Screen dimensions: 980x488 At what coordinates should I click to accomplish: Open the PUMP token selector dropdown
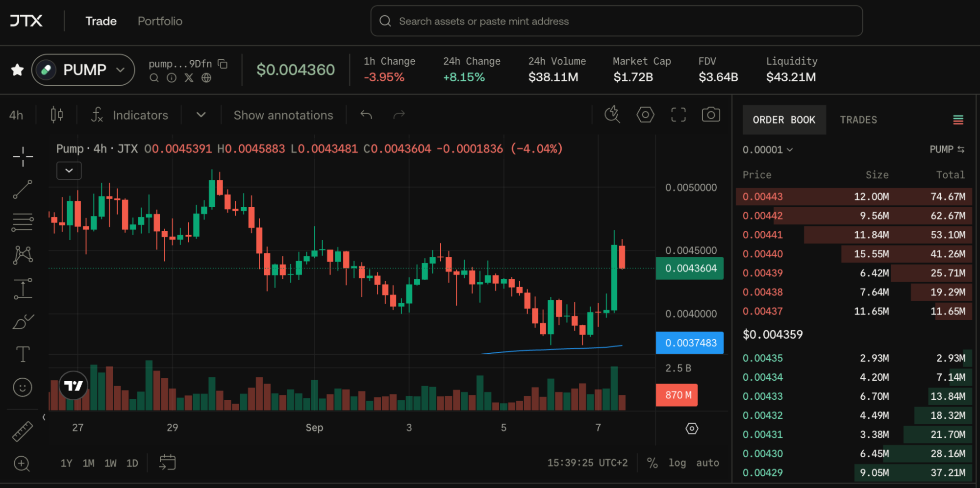click(83, 70)
